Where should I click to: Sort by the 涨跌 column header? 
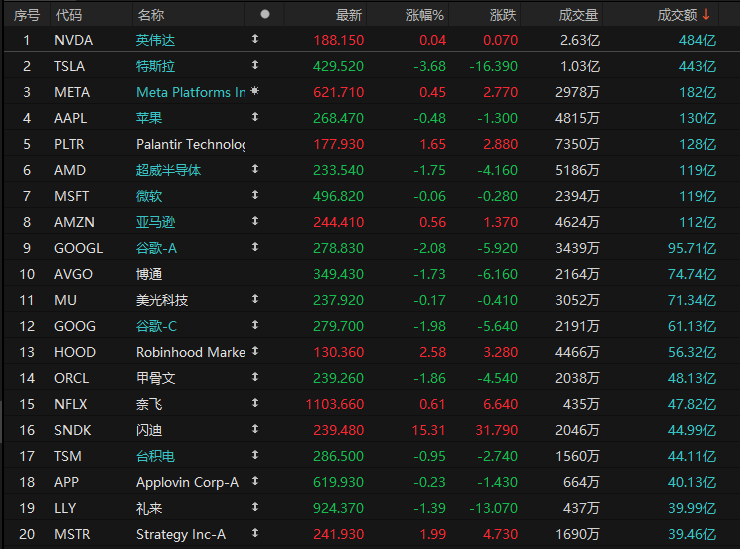click(x=503, y=15)
